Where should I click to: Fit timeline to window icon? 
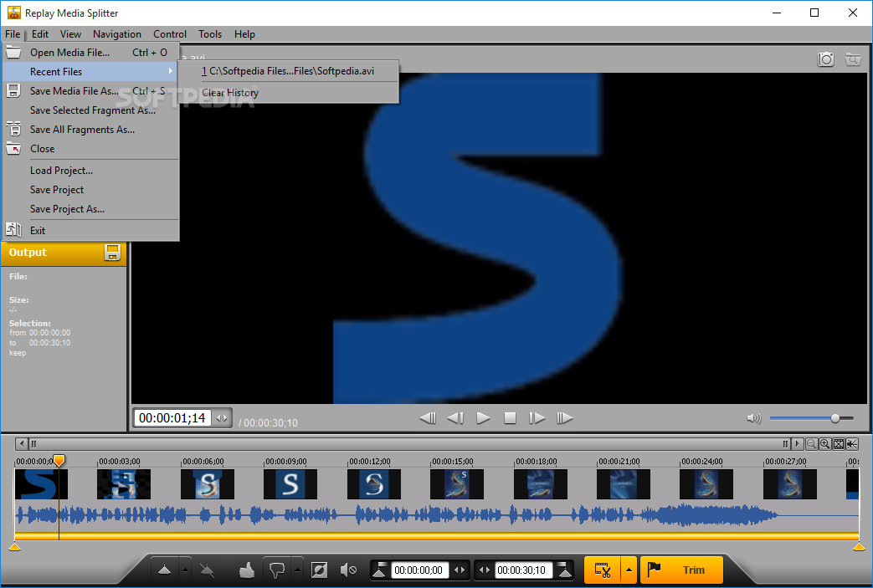click(838, 444)
